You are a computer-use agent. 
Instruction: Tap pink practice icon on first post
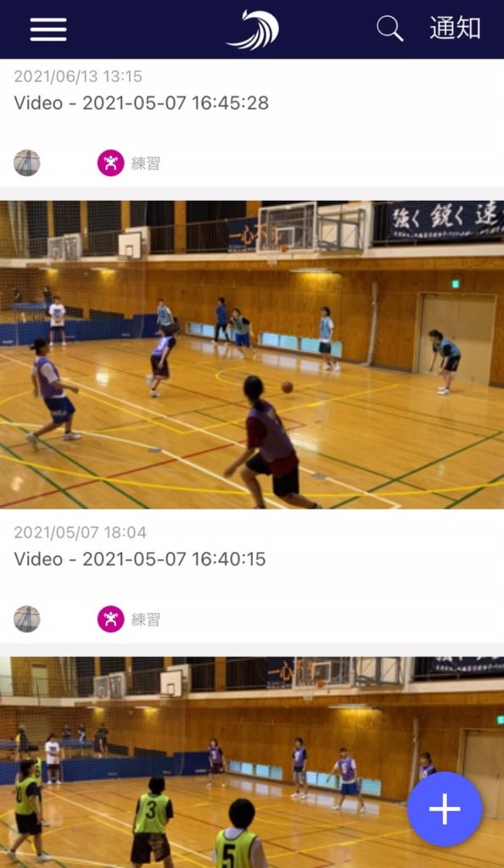click(111, 163)
